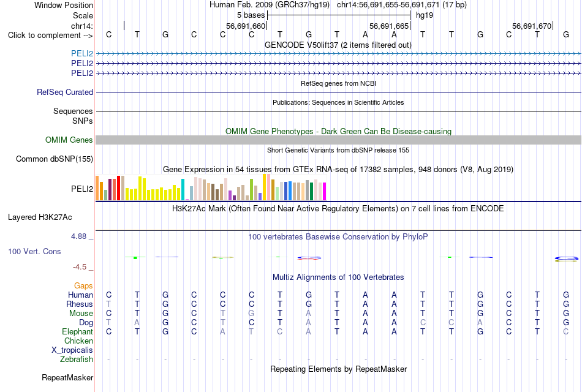Click the 'RefSeq Curated' track label
Viewport: 582px width, 392px height.
coord(64,92)
